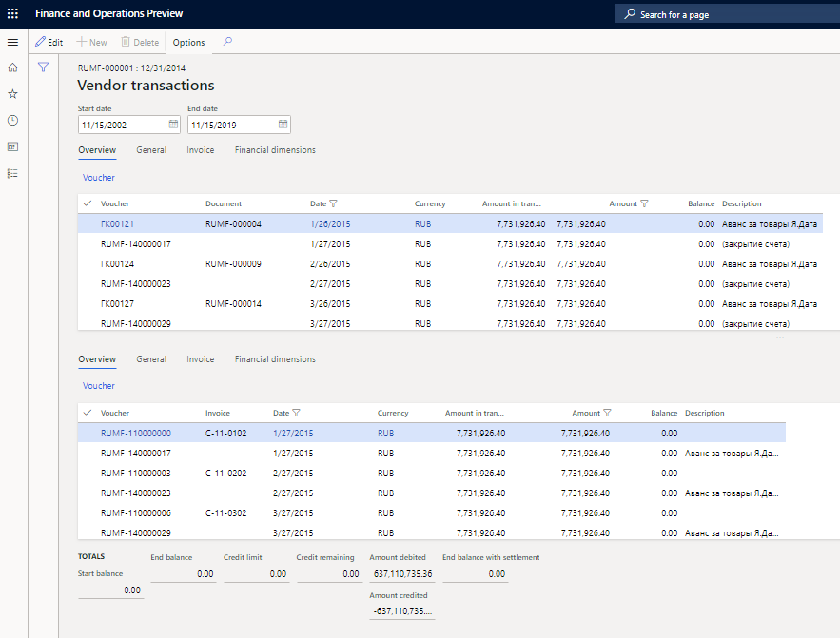Open the Delete command with trash icon
This screenshot has width=840, height=638.
pos(139,42)
